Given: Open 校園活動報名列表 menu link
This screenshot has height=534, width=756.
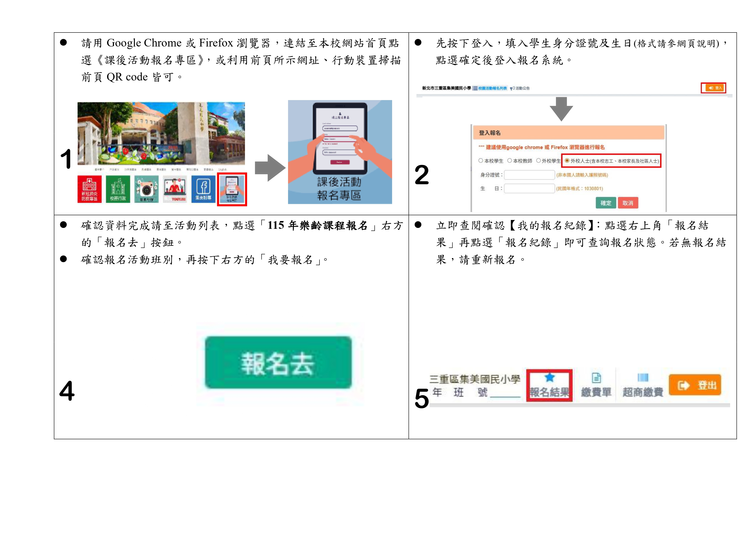Looking at the screenshot, I should [490, 88].
